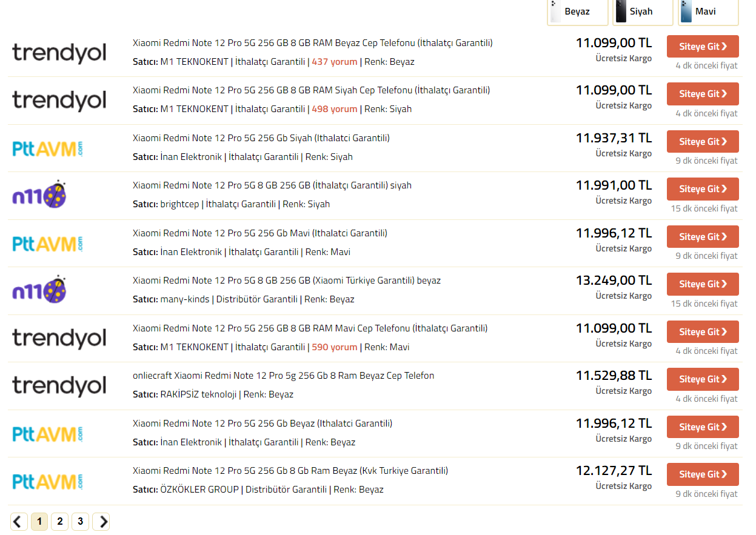The width and height of the screenshot is (756, 535).
Task: Open the PttAVM logo for İnan Elektronik Beyaz row
Action: (47, 433)
